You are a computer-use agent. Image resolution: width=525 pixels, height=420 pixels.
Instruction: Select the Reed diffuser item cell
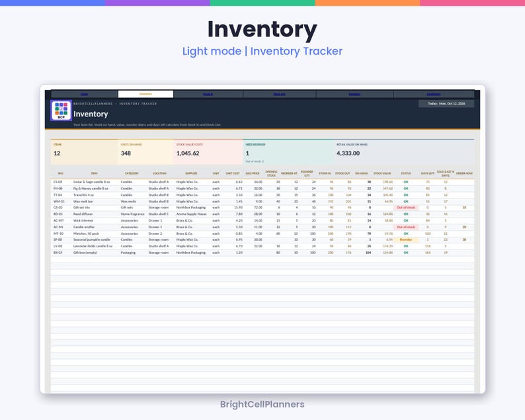pos(83,214)
